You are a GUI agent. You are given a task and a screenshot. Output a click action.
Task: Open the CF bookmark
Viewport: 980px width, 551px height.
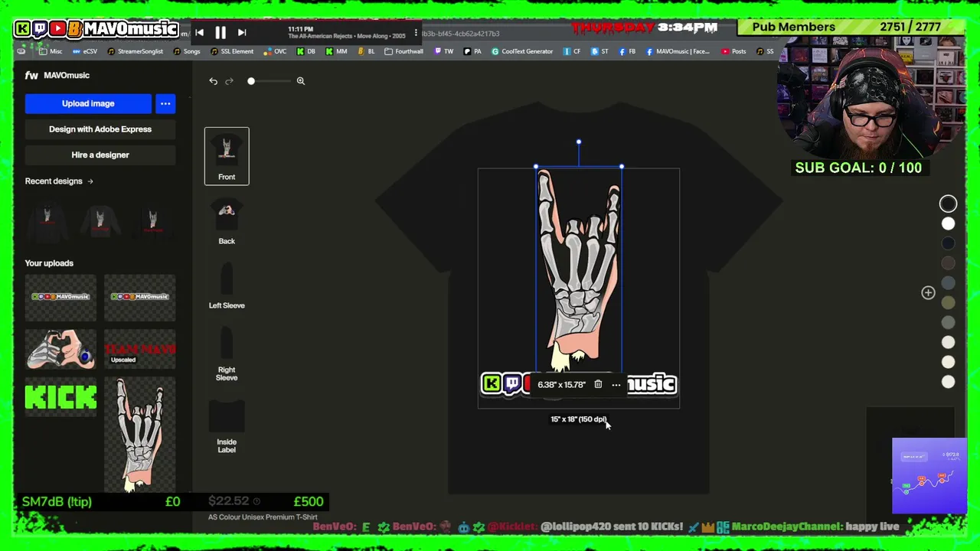571,51
